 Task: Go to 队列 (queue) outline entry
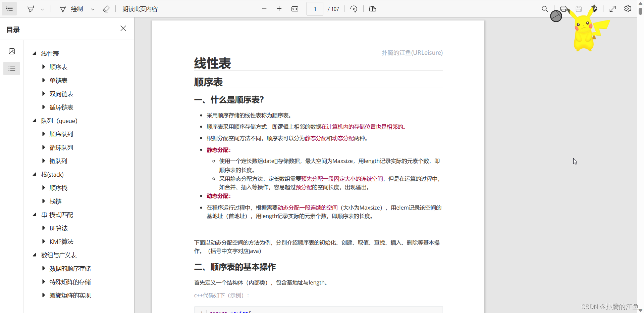tap(59, 121)
